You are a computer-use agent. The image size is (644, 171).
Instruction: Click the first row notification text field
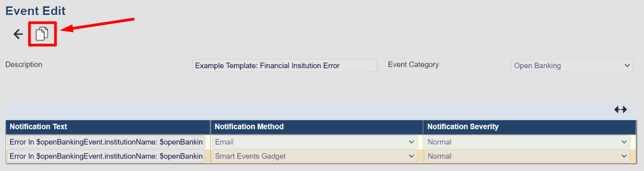click(x=106, y=142)
